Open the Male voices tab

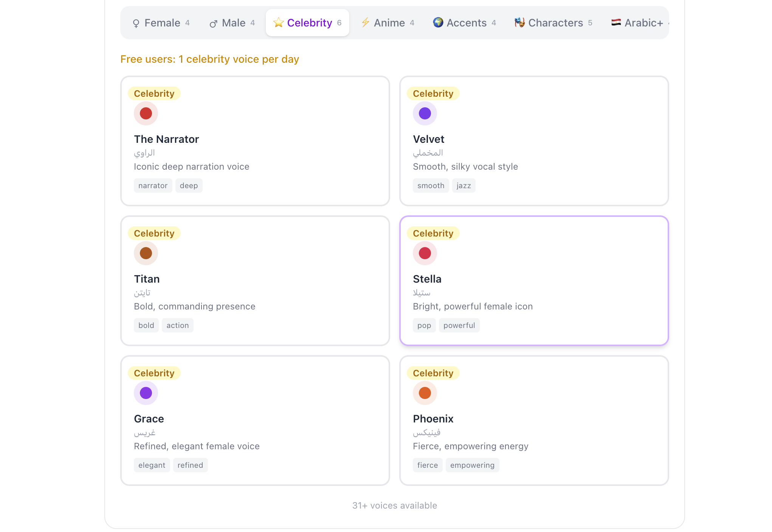[x=233, y=23]
